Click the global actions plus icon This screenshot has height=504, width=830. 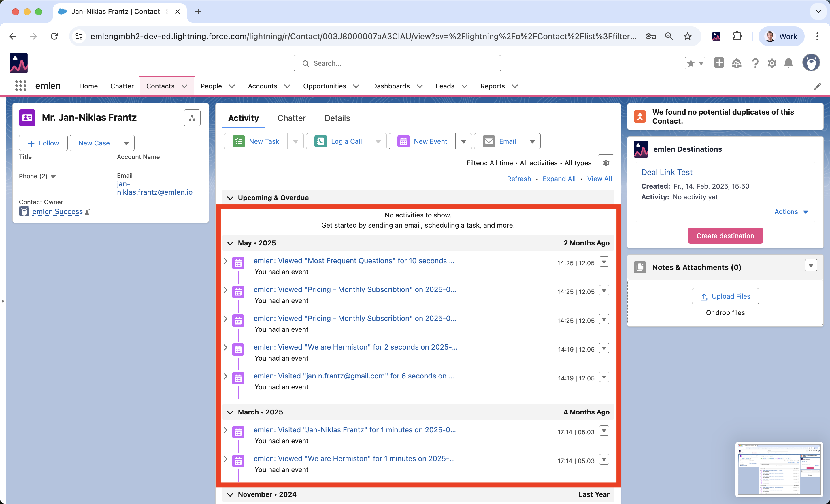pyautogui.click(x=718, y=63)
